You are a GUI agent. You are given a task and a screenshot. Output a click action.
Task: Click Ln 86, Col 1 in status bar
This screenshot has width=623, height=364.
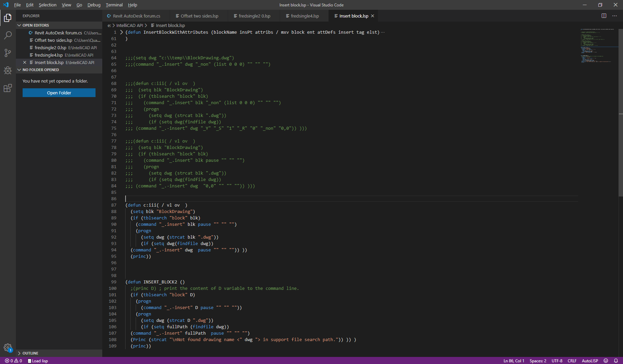(514, 361)
